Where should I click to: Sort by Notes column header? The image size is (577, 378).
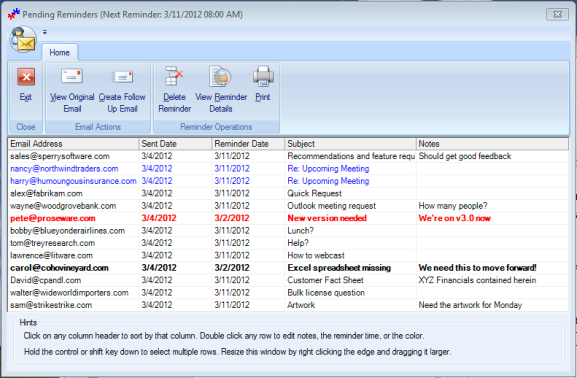click(492, 144)
